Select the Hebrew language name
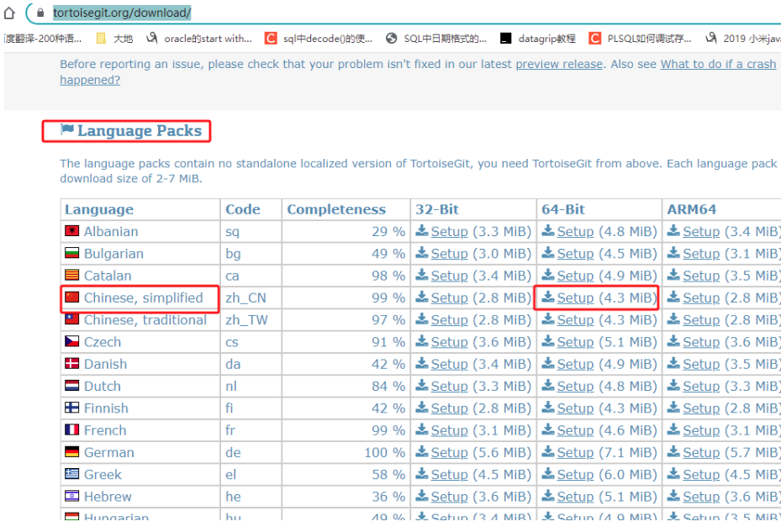Image resolution: width=781 pixels, height=532 pixels. tap(108, 496)
